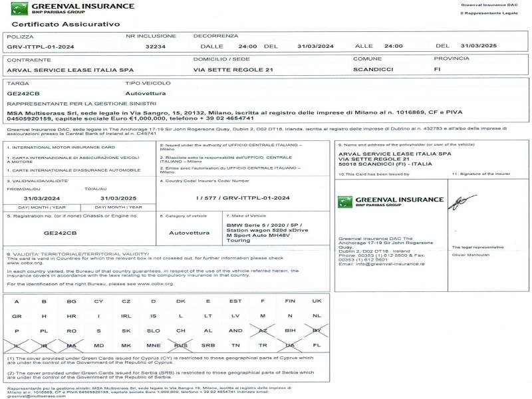Viewport: 532px width, 399px height.
Task: Select the FI value under PROVINCIA
Action: point(438,69)
